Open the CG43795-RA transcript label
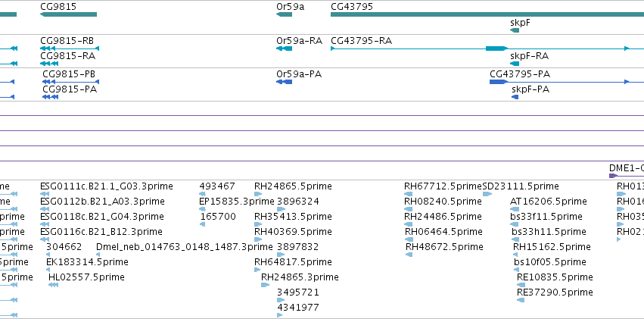Image resolution: width=644 pixels, height=319 pixels. point(362,41)
